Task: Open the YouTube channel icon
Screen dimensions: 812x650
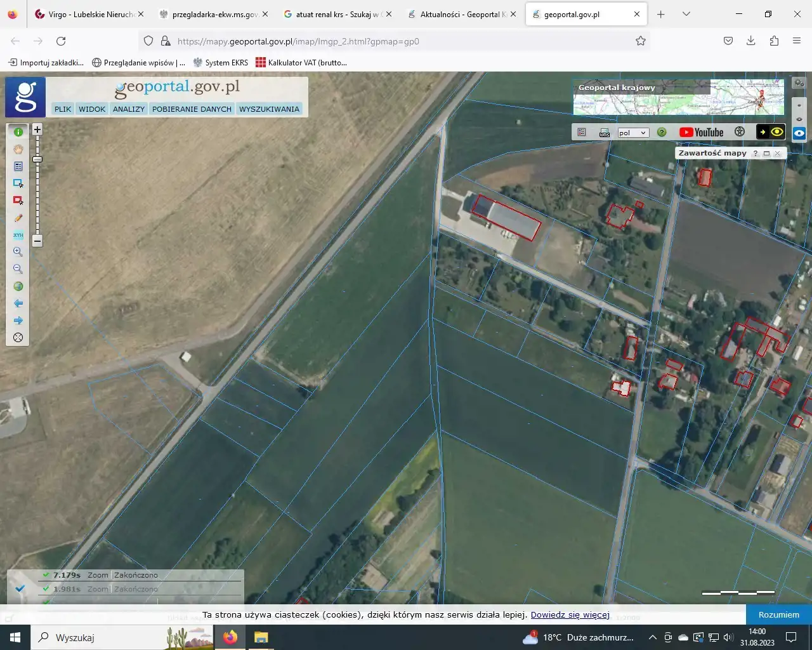Action: 701,132
